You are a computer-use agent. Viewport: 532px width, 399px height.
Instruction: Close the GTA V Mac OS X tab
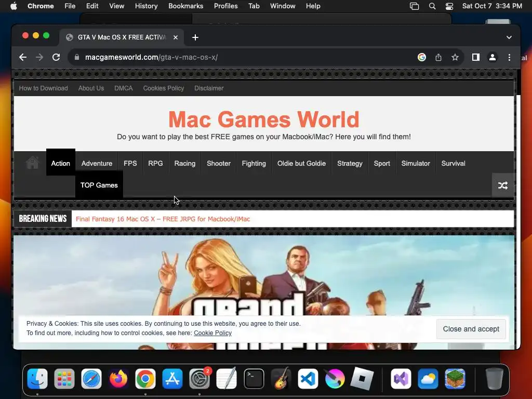(x=176, y=37)
